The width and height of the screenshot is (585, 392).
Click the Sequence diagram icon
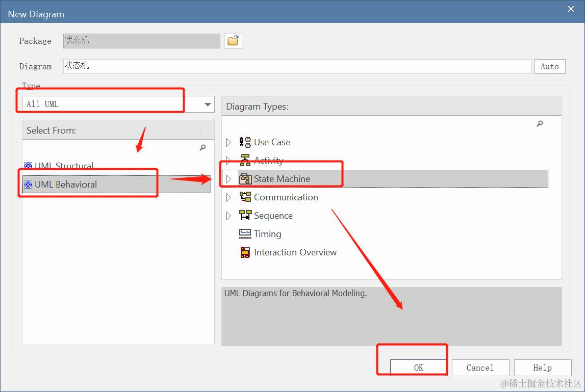(x=245, y=215)
